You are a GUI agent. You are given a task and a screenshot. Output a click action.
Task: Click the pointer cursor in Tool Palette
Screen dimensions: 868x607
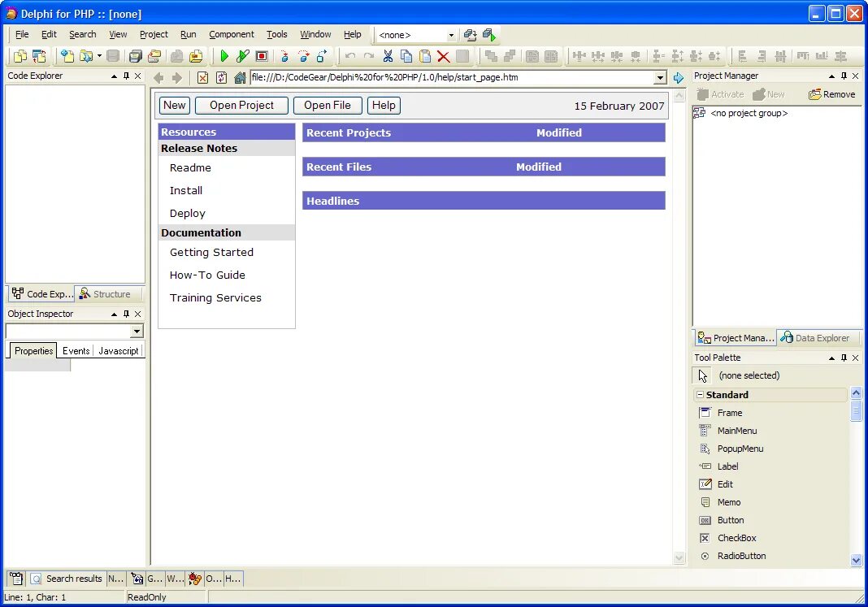point(702,375)
